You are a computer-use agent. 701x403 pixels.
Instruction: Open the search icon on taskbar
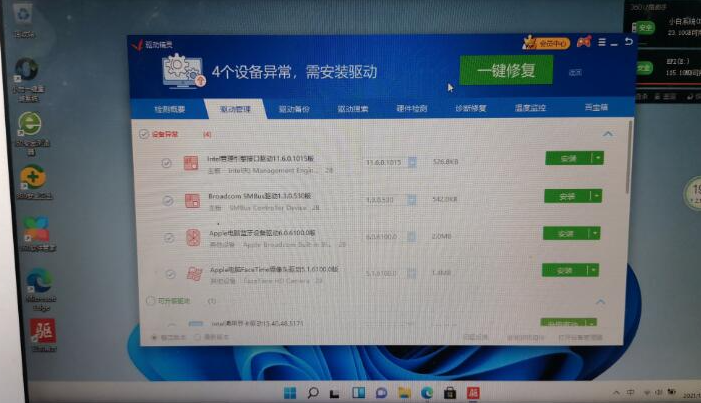[312, 392]
